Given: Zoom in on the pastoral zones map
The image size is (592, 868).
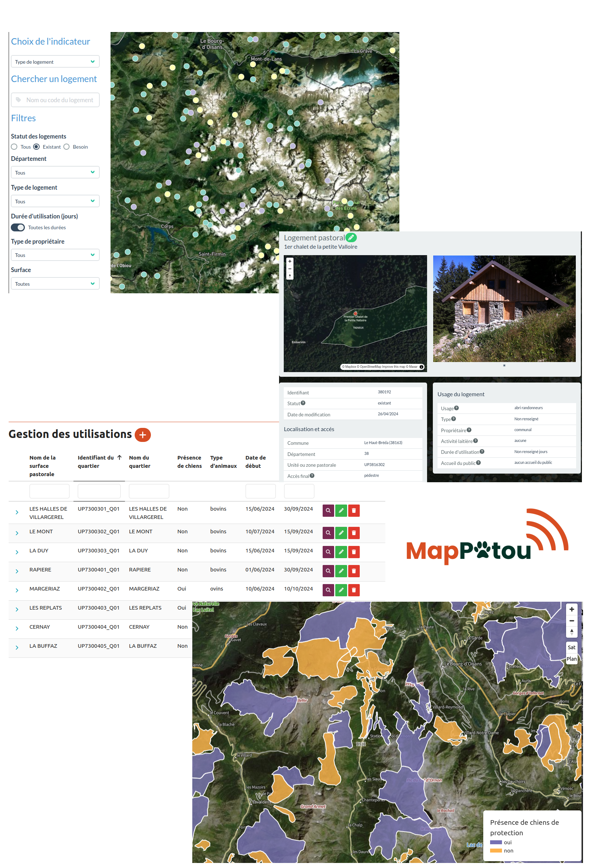Looking at the screenshot, I should click(571, 610).
